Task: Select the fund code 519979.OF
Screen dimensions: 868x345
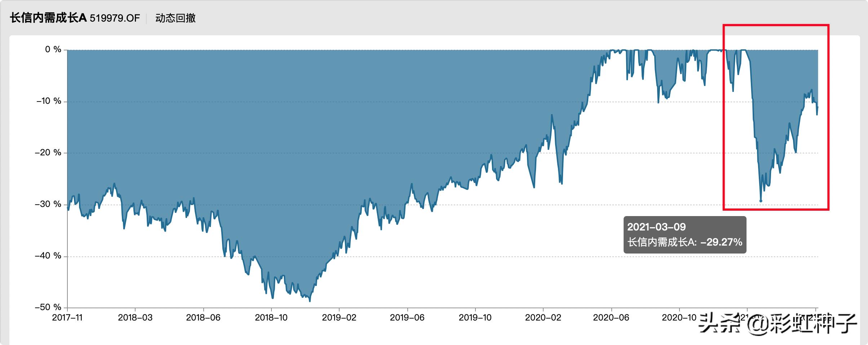Action: [115, 18]
